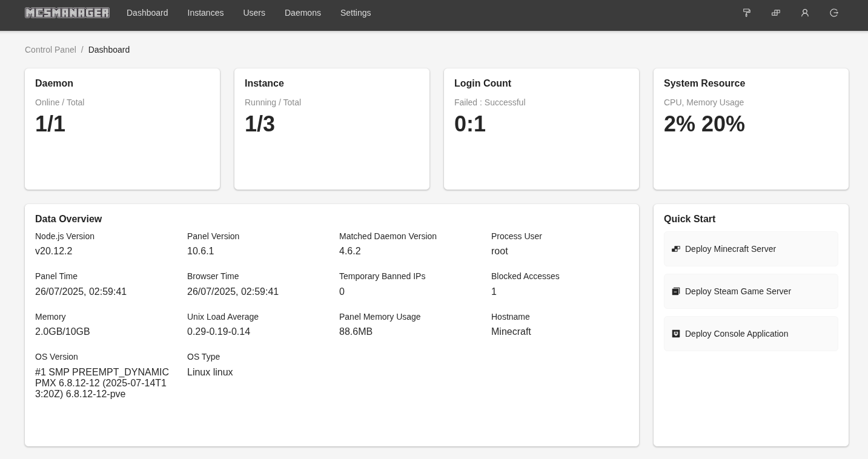
Task: Click the Failed : Successful label
Action: pyautogui.click(x=490, y=102)
